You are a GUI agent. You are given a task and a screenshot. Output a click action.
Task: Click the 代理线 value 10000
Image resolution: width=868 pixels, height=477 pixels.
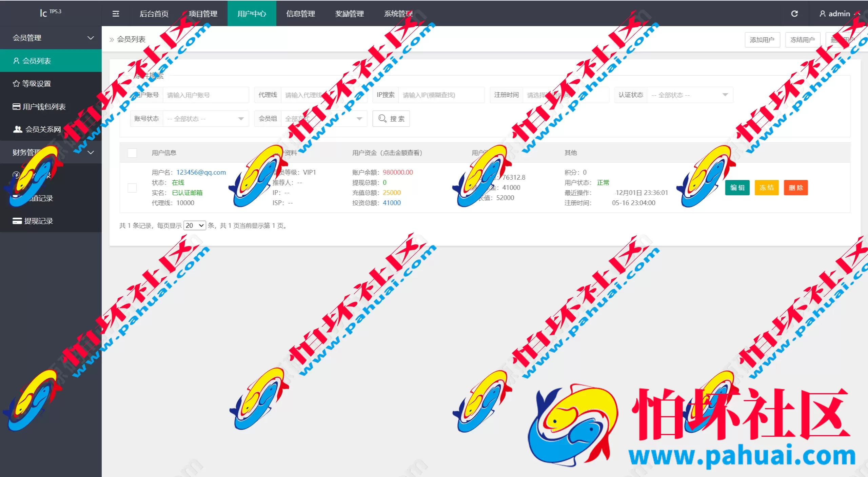[x=185, y=203]
